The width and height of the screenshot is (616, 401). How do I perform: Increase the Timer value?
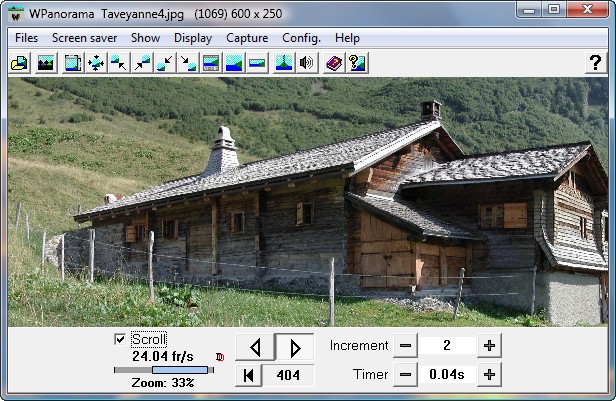click(489, 375)
